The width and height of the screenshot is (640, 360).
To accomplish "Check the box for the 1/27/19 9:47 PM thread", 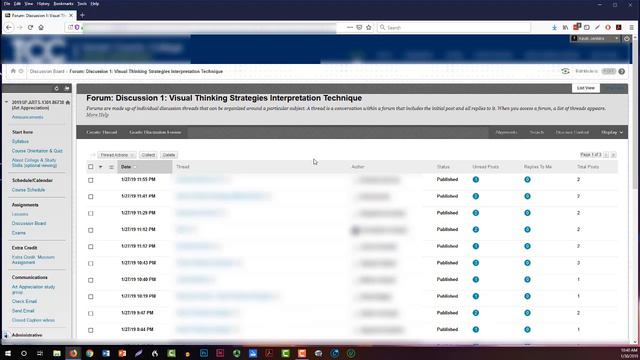I will [91, 313].
